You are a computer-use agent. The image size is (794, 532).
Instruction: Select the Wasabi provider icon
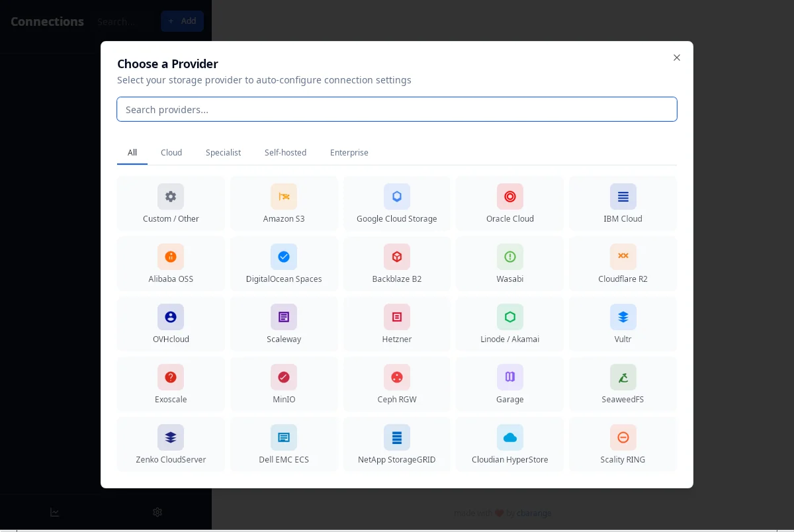pos(510,257)
